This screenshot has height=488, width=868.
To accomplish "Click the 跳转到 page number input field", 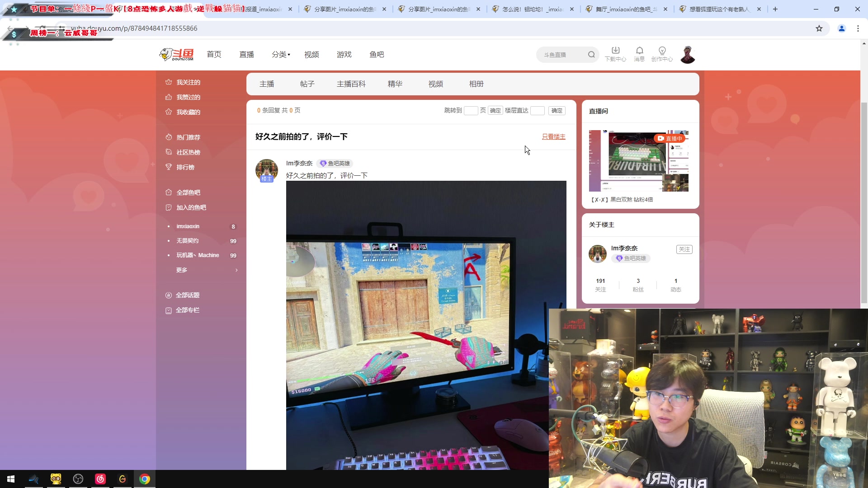I will tap(471, 110).
